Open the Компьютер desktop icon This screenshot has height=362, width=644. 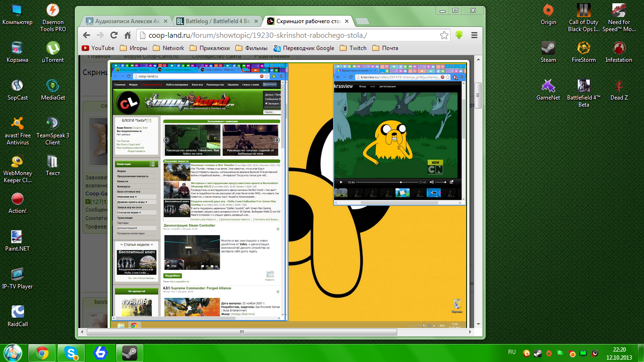pos(17,15)
